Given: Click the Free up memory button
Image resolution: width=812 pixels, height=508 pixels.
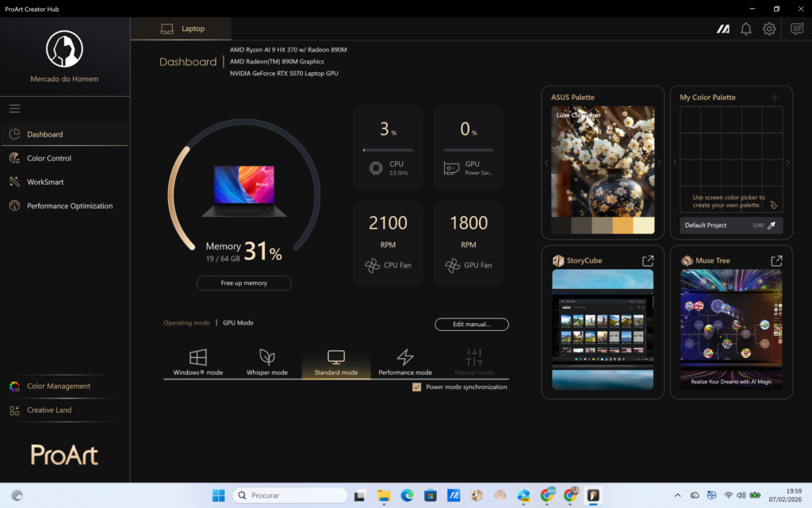Looking at the screenshot, I should coord(243,283).
